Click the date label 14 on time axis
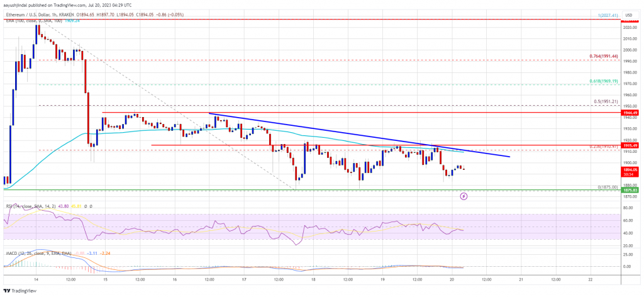Screen dimensions: 644x297 pyautogui.click(x=36, y=279)
